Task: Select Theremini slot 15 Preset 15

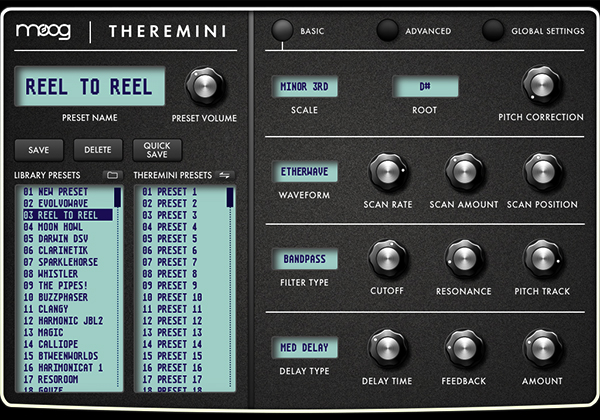Action: [x=183, y=356]
